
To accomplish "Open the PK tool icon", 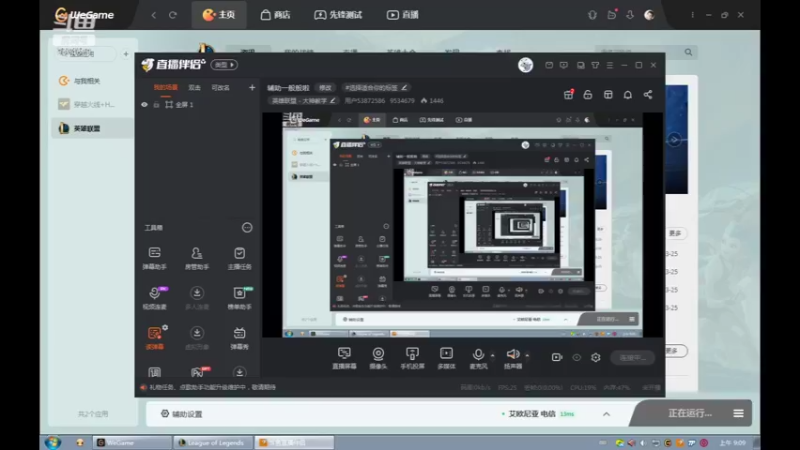I will click(x=197, y=372).
